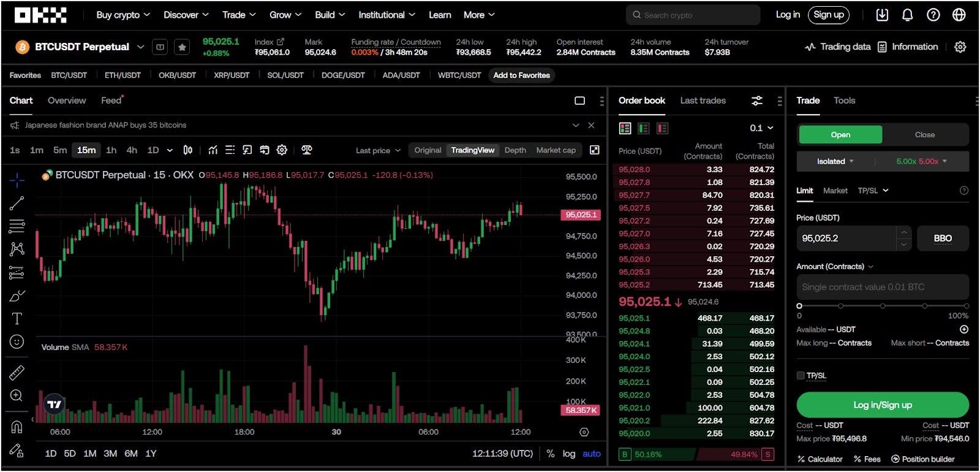
Task: Switch chart to Depth view
Action: [x=515, y=150]
